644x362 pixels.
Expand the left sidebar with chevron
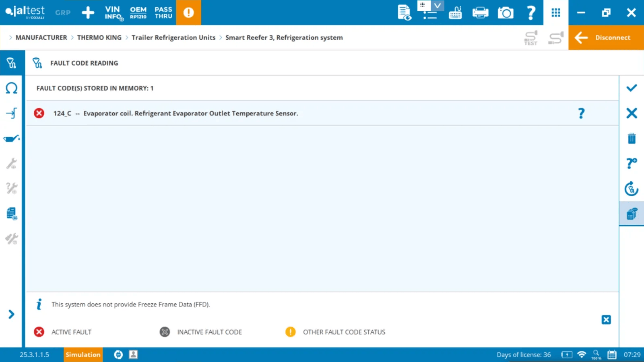(x=11, y=314)
